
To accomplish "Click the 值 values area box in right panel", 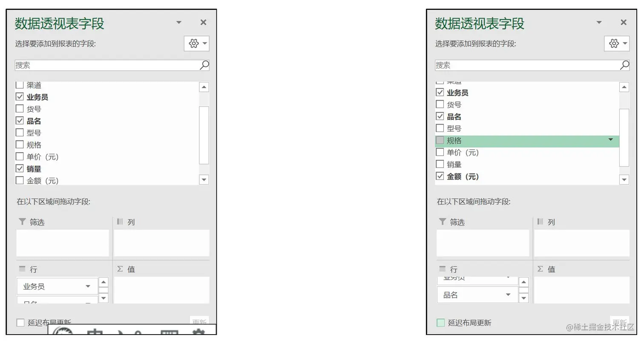I will [x=582, y=290].
